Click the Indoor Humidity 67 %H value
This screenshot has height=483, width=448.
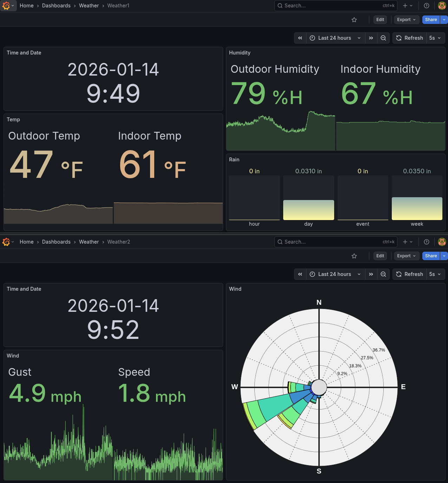pos(377,94)
